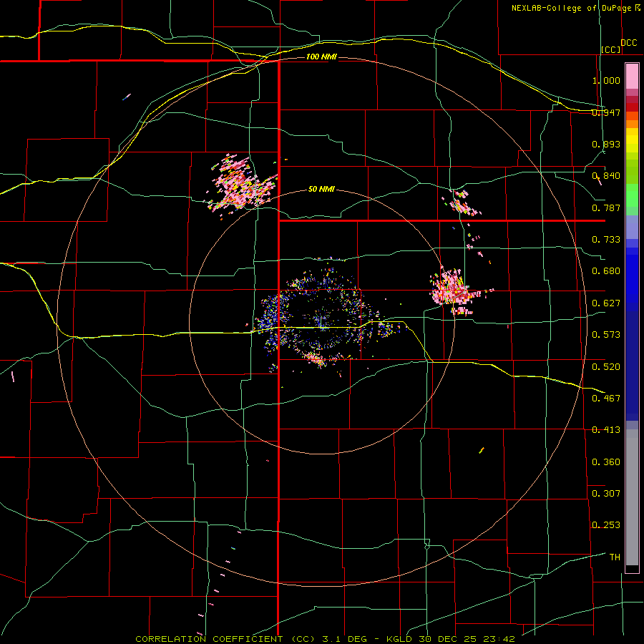Select the 0.947 scale value
The width and height of the screenshot is (644, 644).
[606, 112]
